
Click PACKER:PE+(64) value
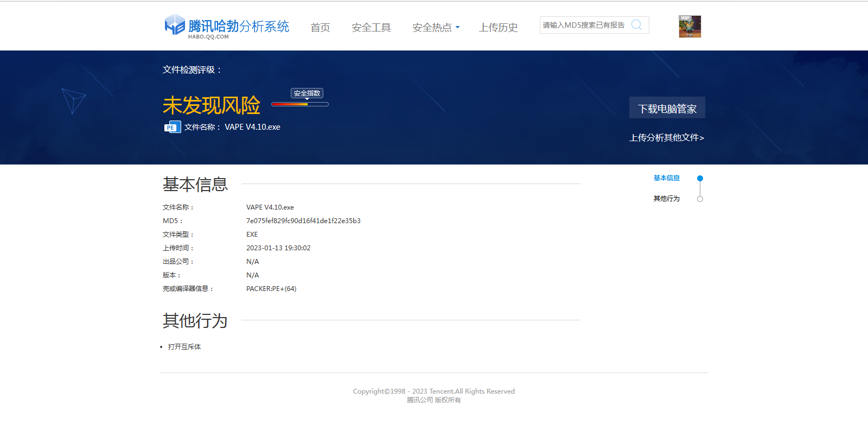pos(271,289)
